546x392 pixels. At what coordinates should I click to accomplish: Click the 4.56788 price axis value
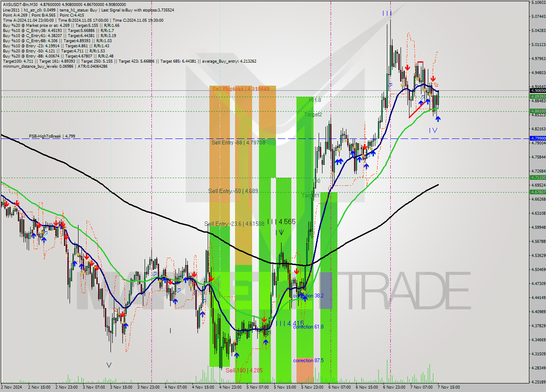tap(539, 242)
